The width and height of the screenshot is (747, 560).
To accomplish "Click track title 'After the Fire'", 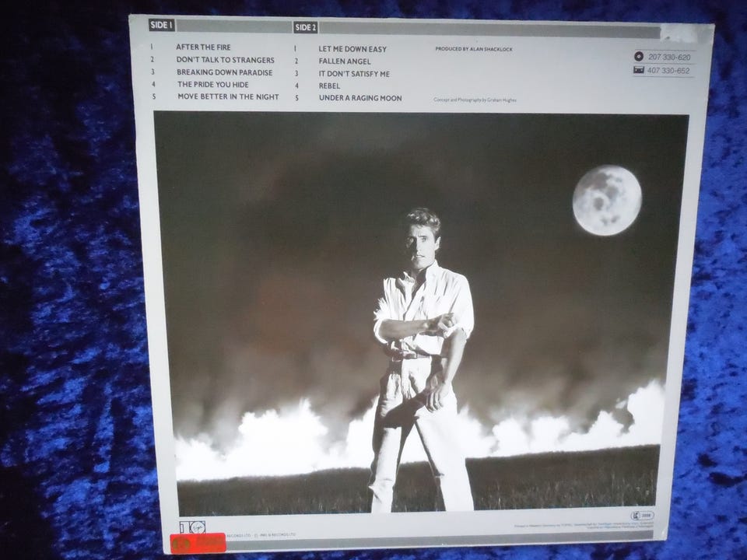I will pos(203,47).
